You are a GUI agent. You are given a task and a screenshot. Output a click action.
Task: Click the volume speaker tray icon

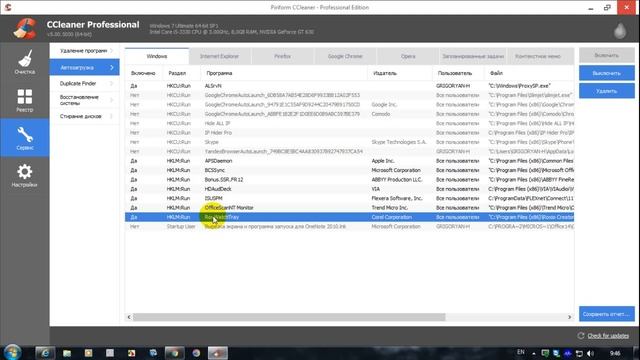[590, 353]
